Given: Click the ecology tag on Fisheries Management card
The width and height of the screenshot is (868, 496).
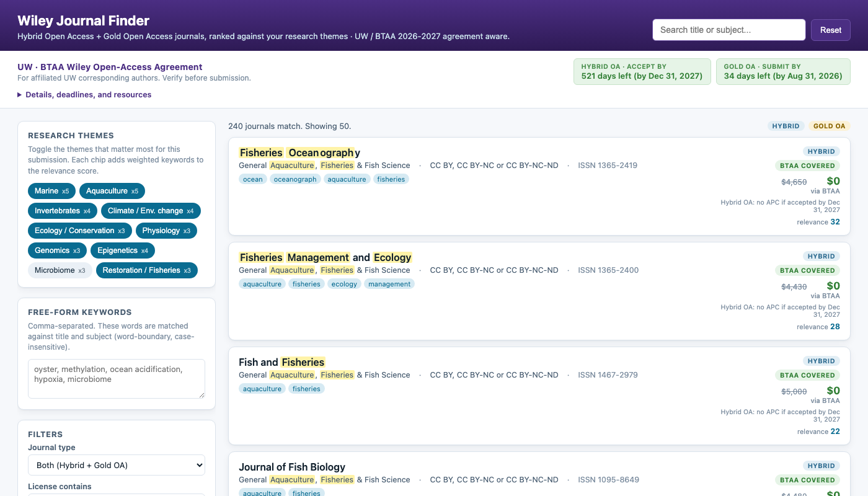Looking at the screenshot, I should click(x=344, y=284).
